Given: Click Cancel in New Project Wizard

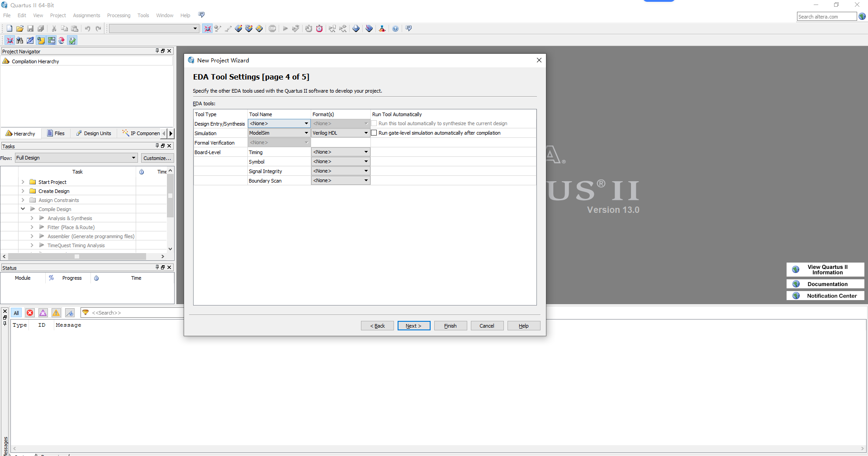Looking at the screenshot, I should pyautogui.click(x=487, y=326).
